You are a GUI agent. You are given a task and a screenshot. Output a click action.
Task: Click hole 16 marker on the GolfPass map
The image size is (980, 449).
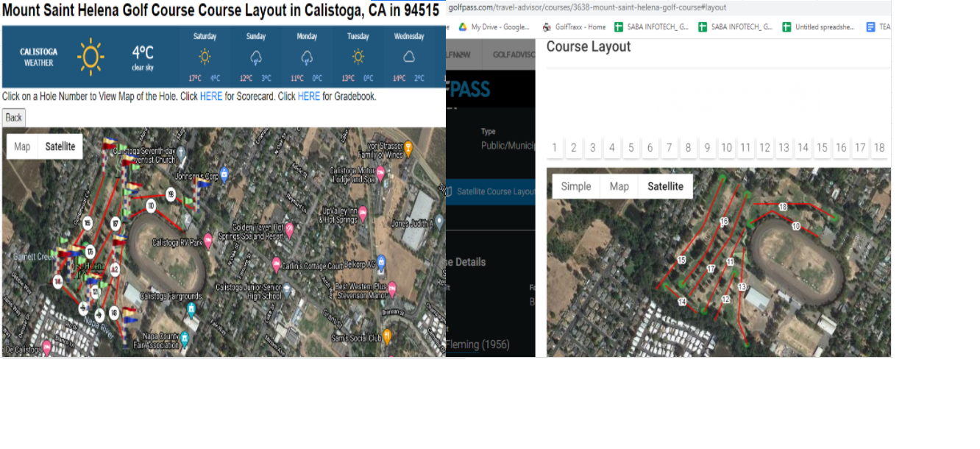click(724, 222)
